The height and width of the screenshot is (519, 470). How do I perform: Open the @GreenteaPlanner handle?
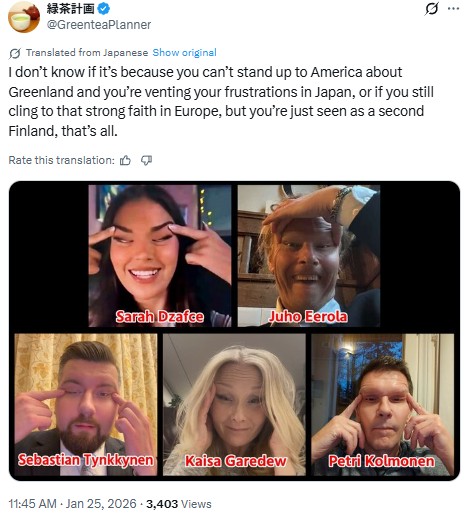point(99,25)
